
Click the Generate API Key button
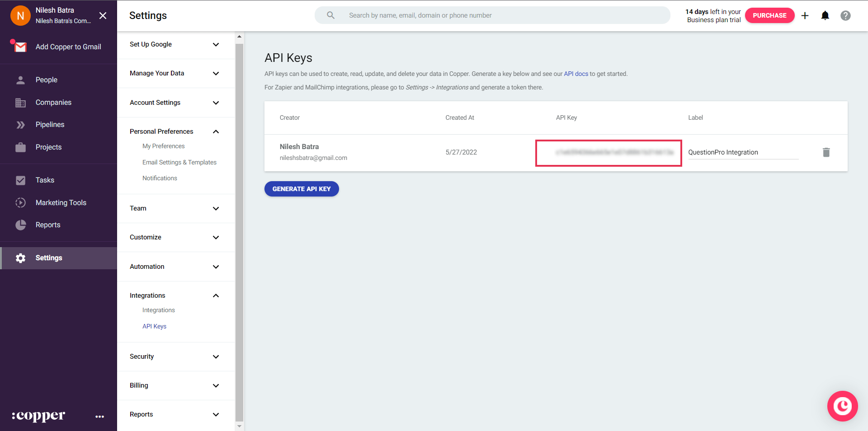coord(302,189)
